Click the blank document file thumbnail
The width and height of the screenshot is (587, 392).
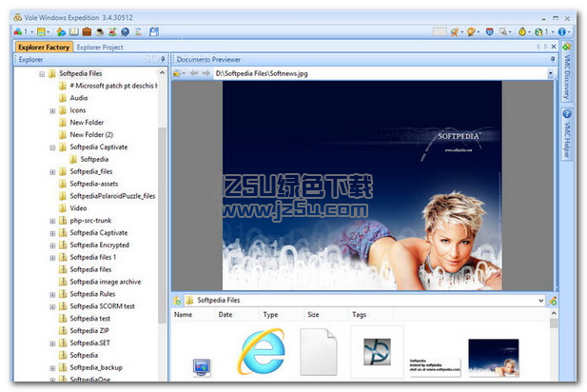318,352
